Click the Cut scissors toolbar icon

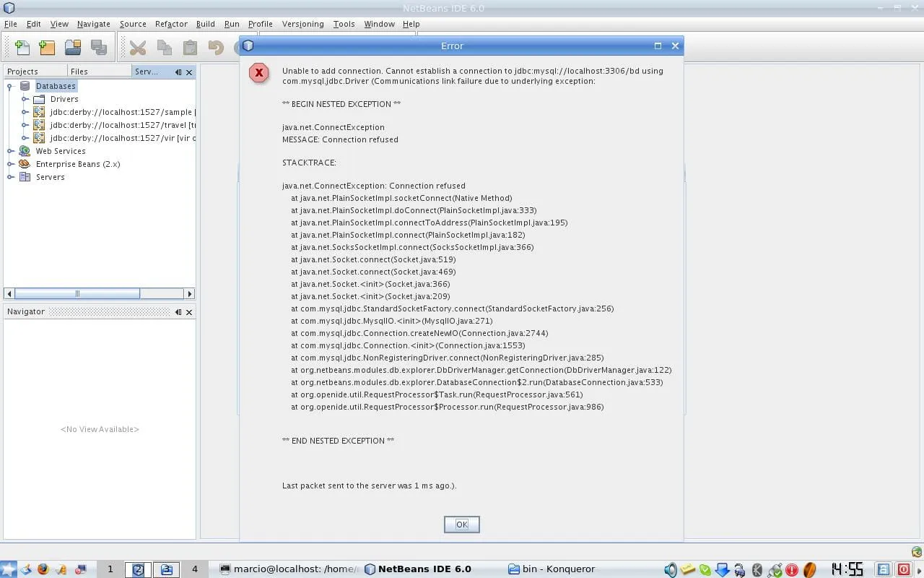tap(138, 48)
